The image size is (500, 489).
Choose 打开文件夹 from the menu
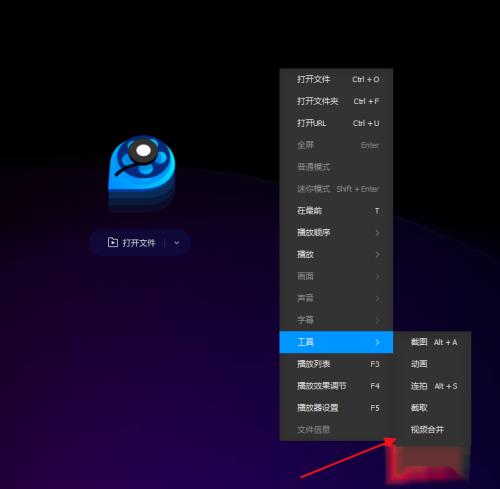tap(336, 101)
